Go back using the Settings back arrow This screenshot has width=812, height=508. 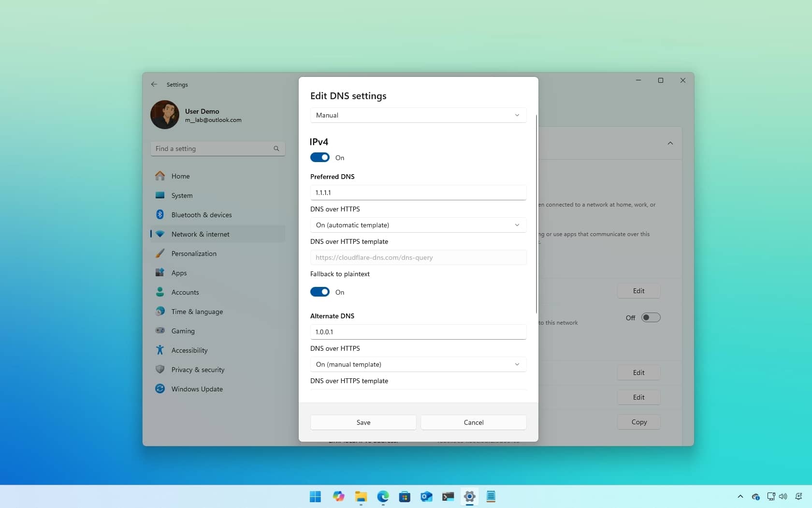coord(154,84)
